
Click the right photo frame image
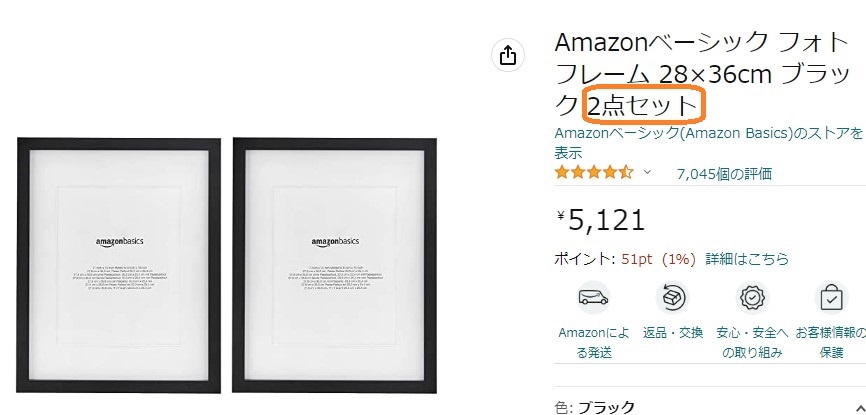[334, 264]
